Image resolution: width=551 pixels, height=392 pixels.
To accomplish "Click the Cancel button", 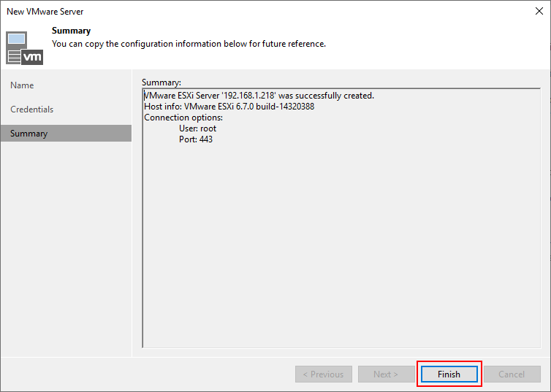I will [x=512, y=374].
